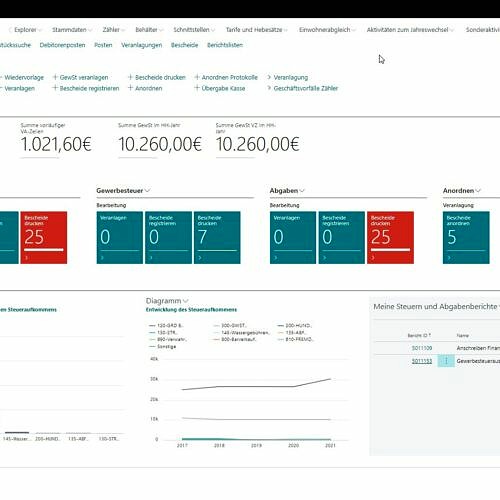
Task: Open Gewerbesteuer Bescheide drucken tile showing 7
Action: click(x=217, y=237)
